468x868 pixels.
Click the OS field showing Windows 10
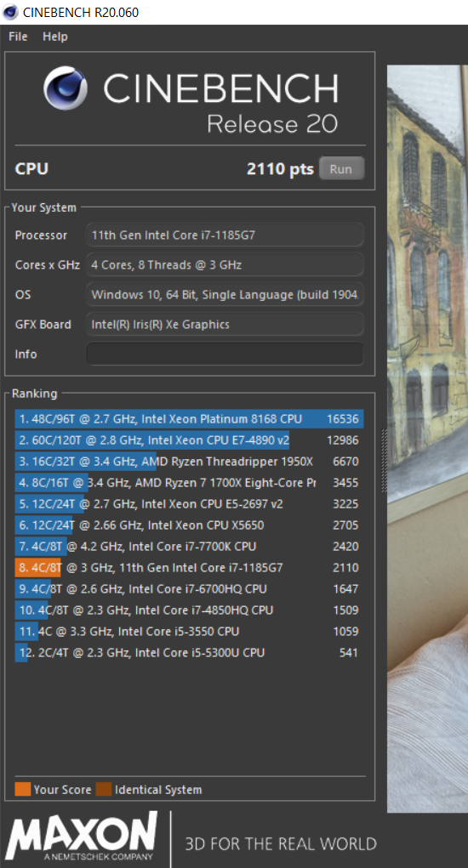point(225,294)
